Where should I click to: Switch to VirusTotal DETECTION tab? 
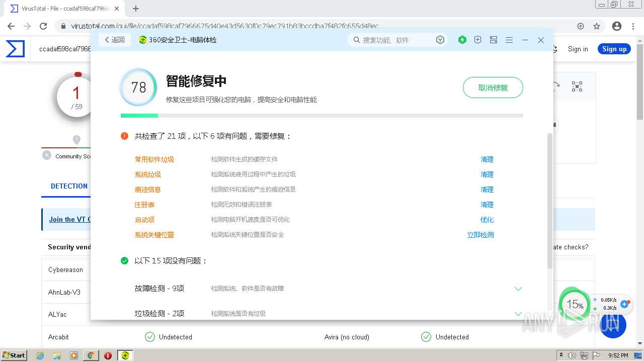pyautogui.click(x=69, y=186)
